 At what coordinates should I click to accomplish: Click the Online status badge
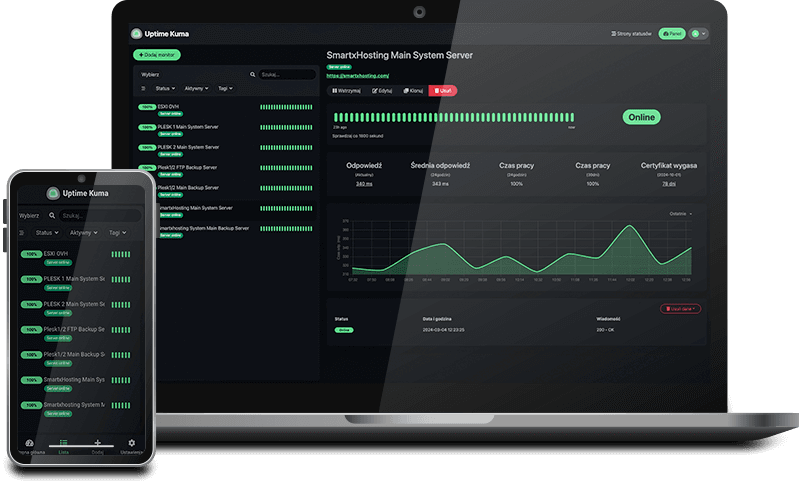click(x=641, y=117)
